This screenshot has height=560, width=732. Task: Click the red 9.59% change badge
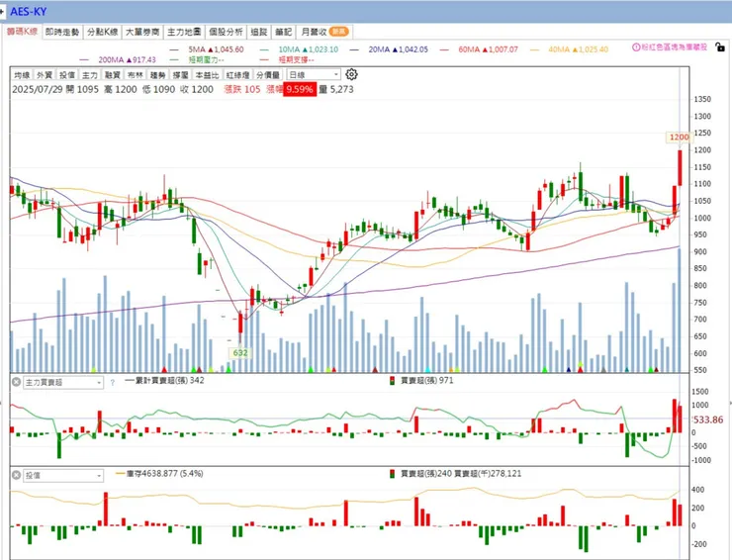pos(300,89)
